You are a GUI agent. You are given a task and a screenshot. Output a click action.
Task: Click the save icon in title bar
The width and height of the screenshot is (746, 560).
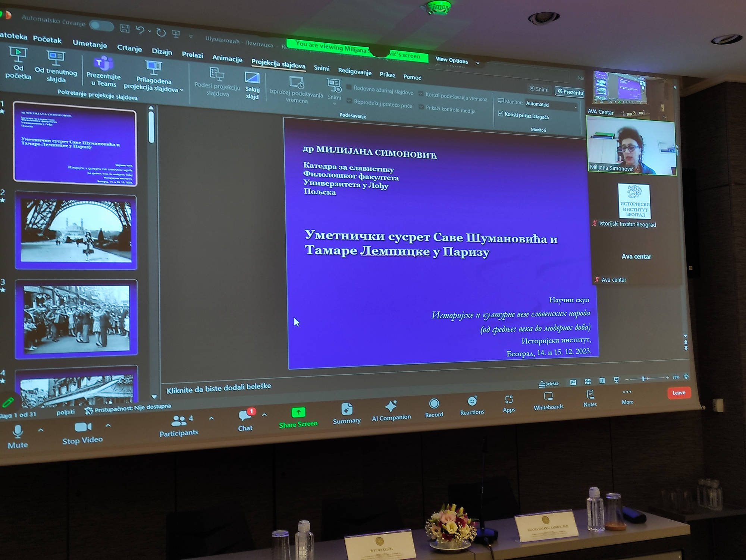(125, 28)
